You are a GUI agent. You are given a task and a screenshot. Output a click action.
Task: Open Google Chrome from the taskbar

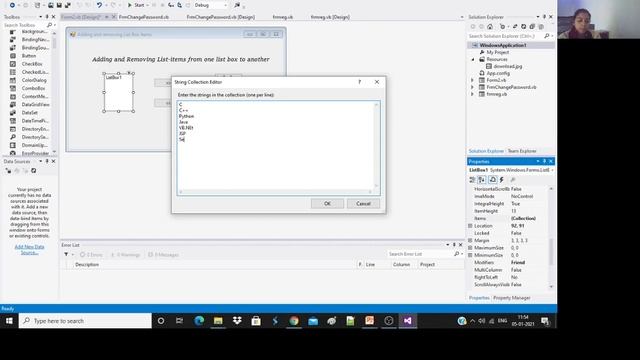(294, 321)
